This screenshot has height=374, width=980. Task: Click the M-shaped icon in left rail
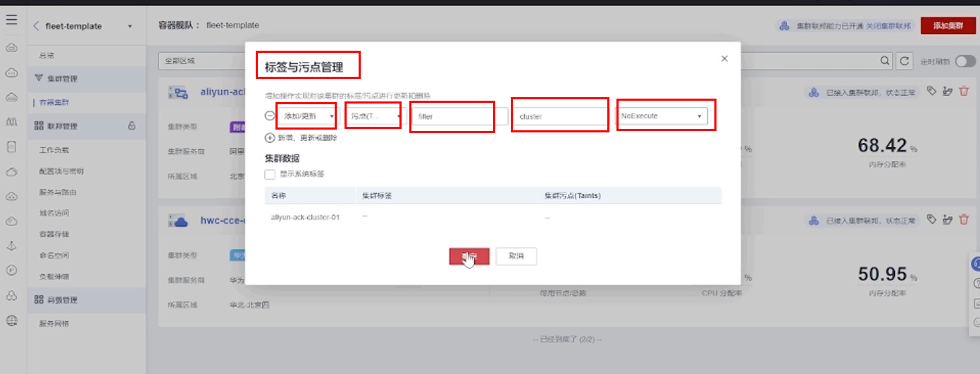pos(11,122)
